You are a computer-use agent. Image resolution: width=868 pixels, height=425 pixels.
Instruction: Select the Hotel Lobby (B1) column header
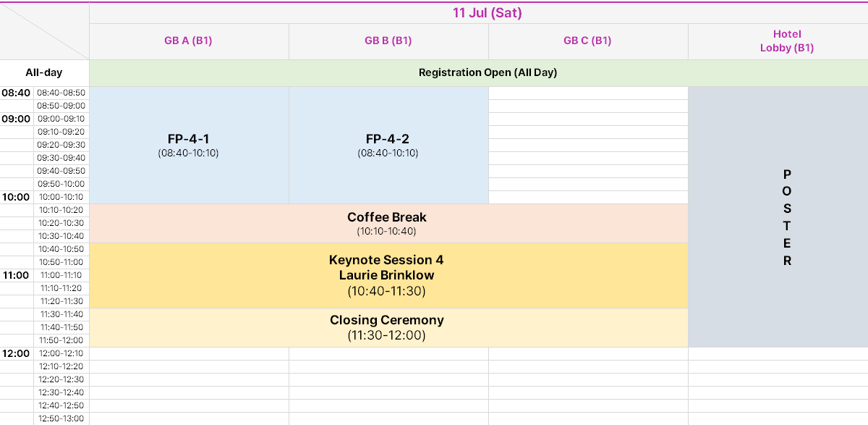click(778, 41)
